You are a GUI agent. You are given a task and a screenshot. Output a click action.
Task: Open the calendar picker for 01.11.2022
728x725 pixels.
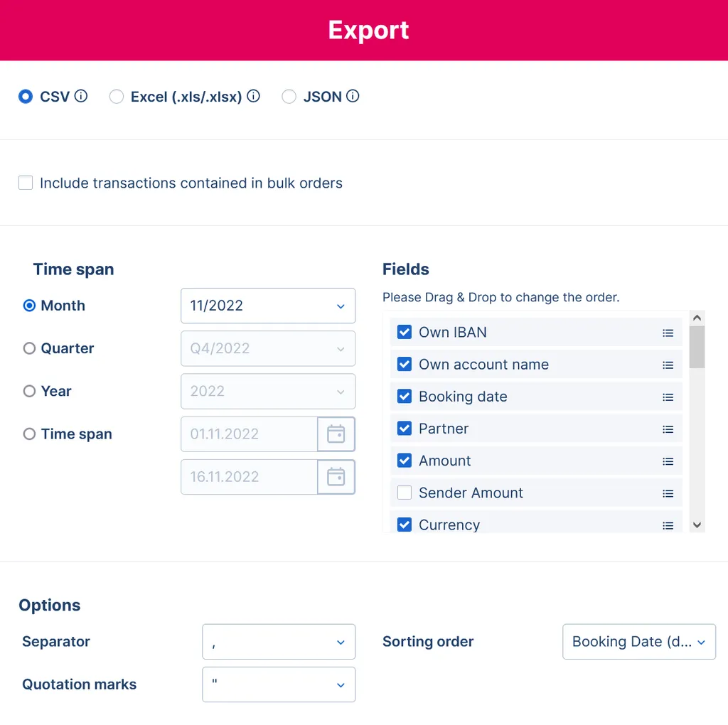coord(336,434)
